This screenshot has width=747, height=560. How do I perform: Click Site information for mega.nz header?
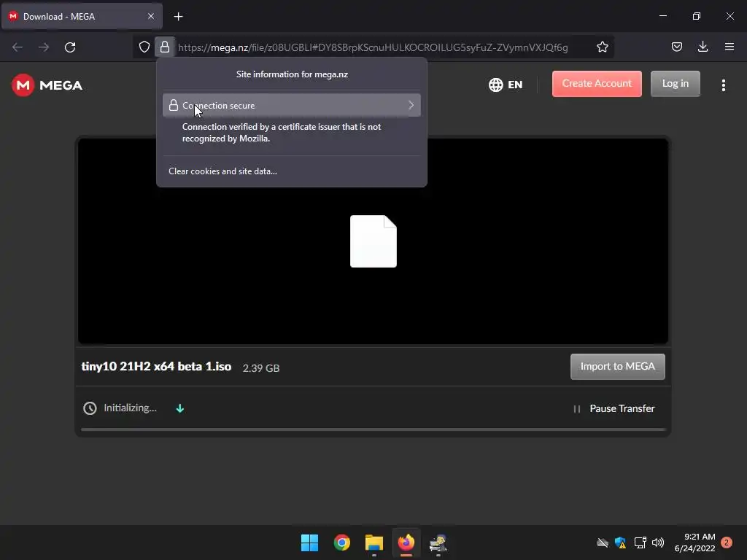(292, 74)
